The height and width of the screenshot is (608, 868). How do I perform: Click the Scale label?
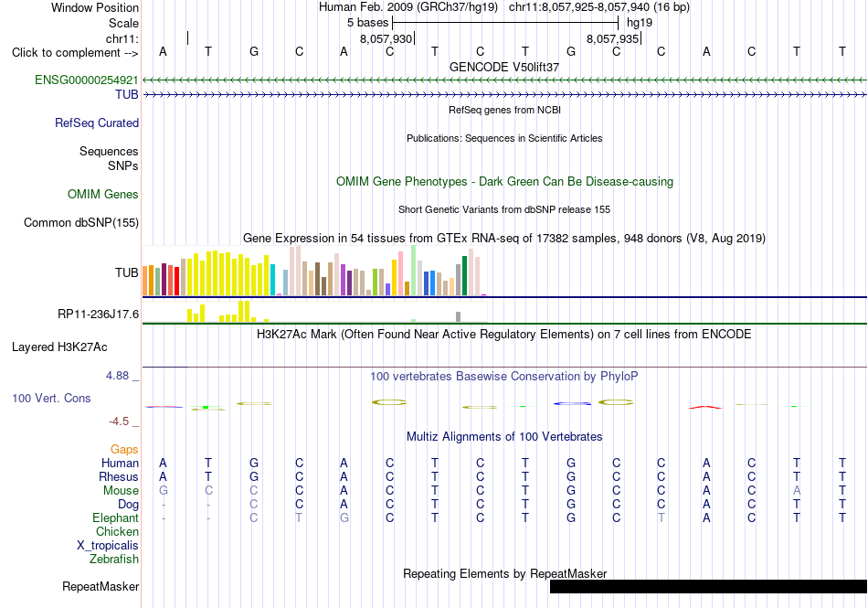(x=123, y=23)
